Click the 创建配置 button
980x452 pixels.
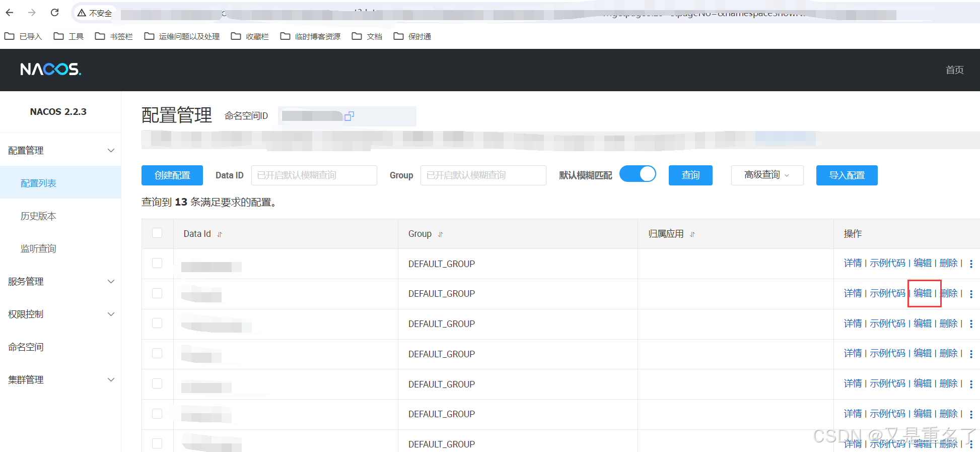point(172,175)
